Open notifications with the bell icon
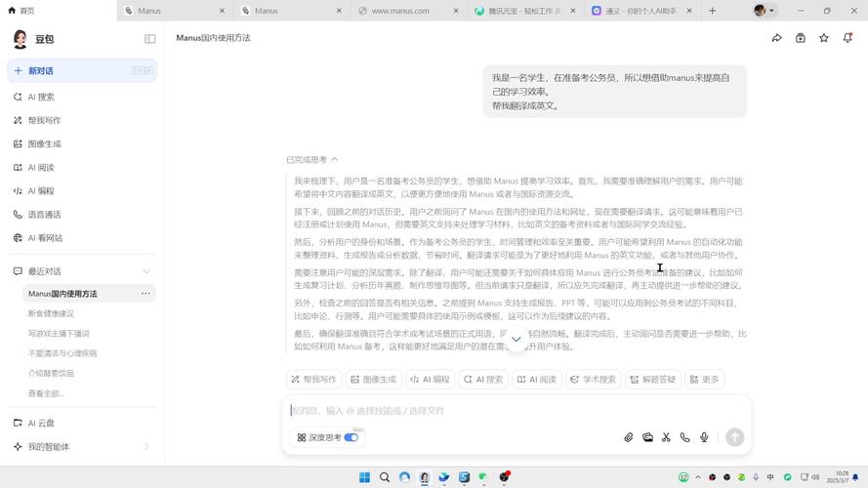Viewport: 868px width, 488px height. pos(847,38)
